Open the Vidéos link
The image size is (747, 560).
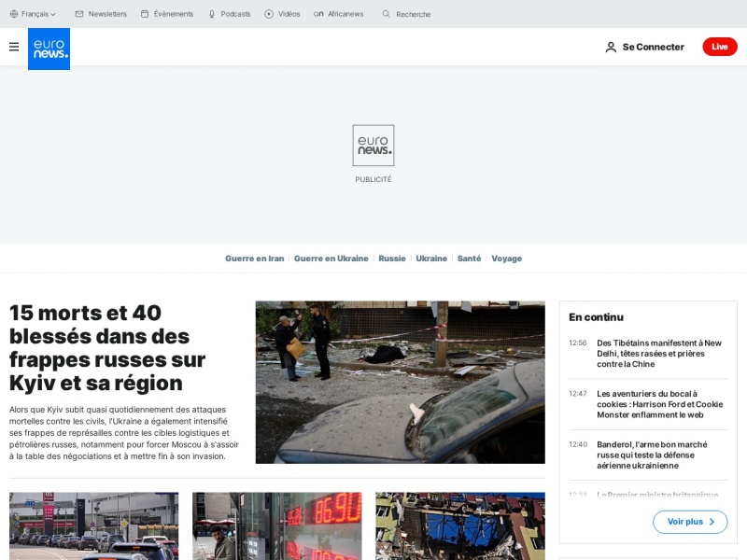click(x=289, y=14)
